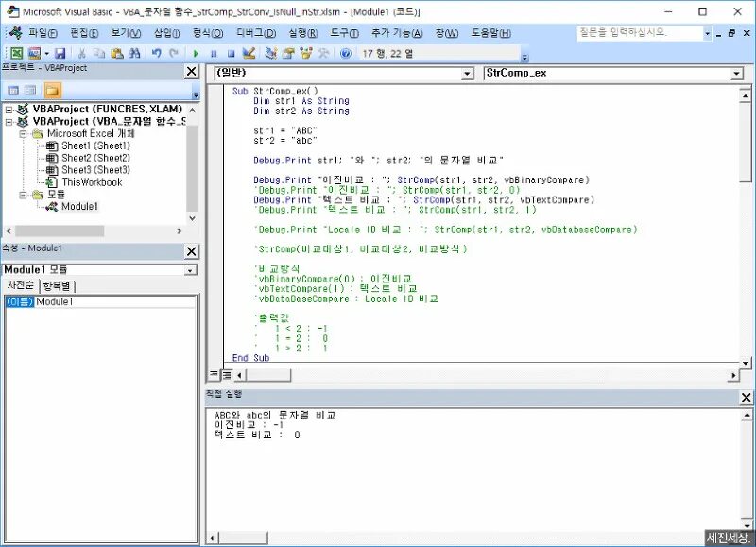Close the 직접 실행 window
The width and height of the screenshot is (756, 547).
[746, 397]
